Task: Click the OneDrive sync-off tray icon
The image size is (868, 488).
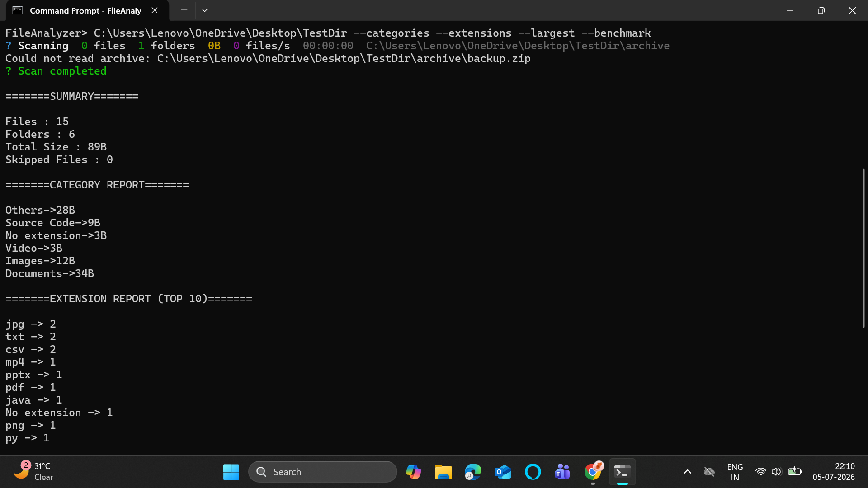Action: pyautogui.click(x=709, y=472)
